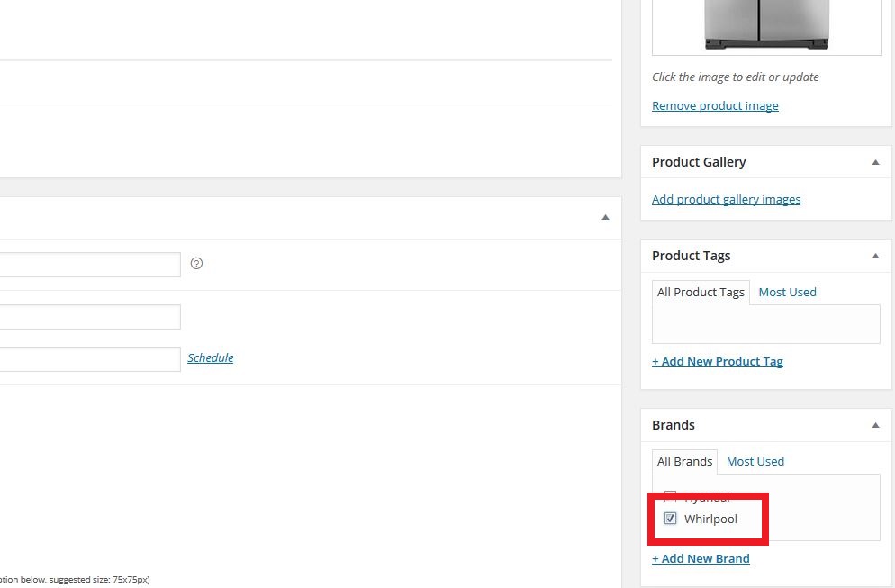Collapse the Brands panel
The height and width of the screenshot is (588, 895).
875,425
